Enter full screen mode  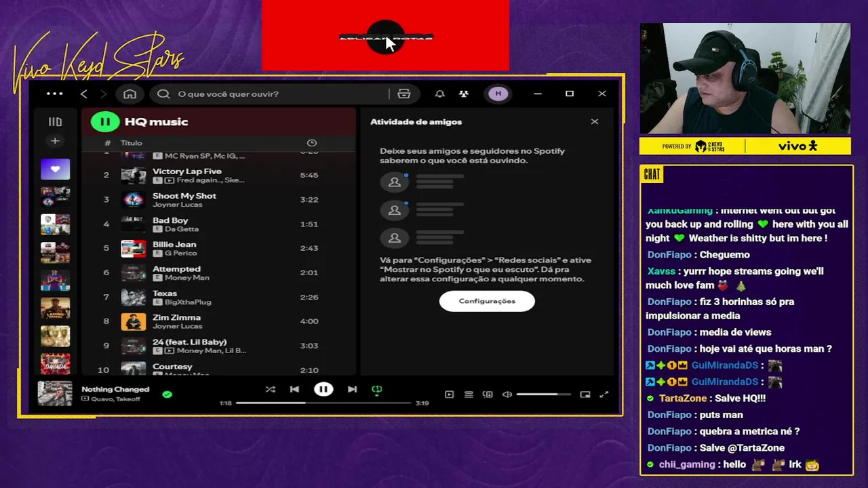tap(604, 394)
